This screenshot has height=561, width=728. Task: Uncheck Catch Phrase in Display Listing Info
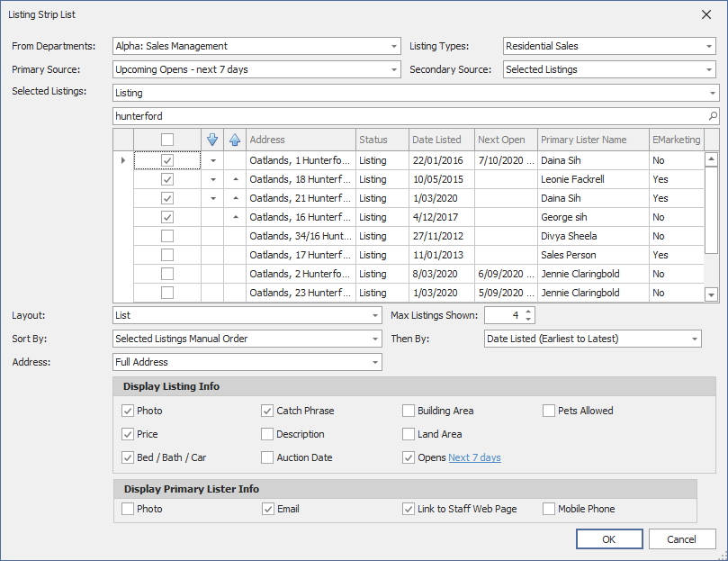[267, 411]
